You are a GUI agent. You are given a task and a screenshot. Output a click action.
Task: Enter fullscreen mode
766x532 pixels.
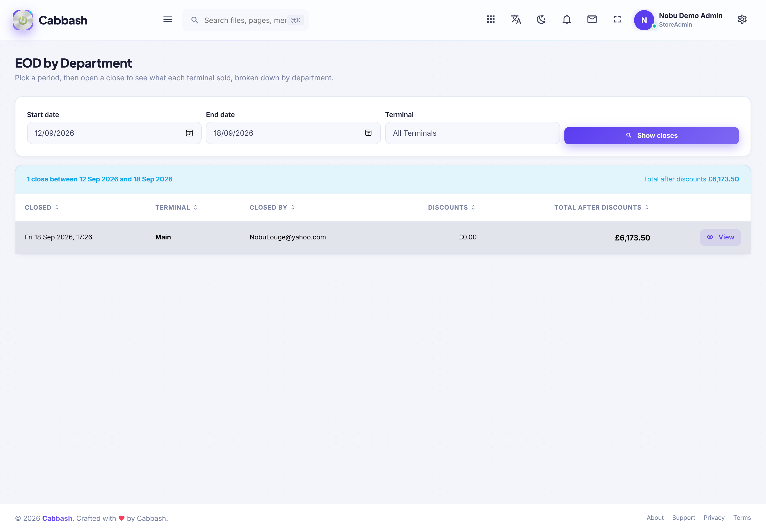(617, 19)
